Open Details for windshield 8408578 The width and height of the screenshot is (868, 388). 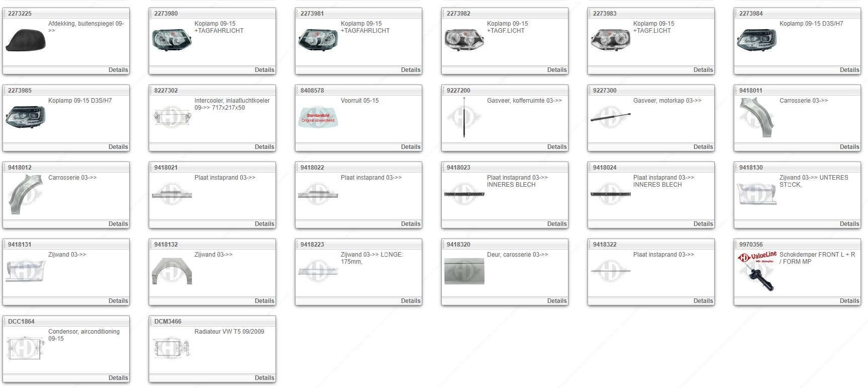coord(410,147)
